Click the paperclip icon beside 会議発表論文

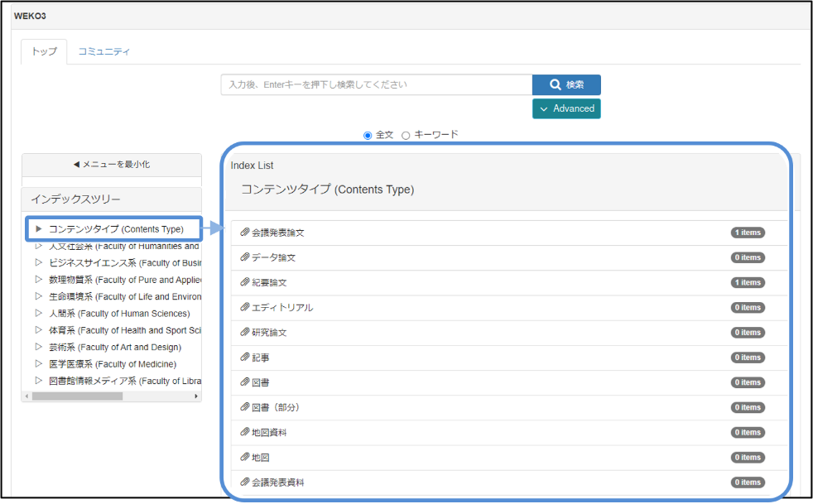pyautogui.click(x=245, y=233)
